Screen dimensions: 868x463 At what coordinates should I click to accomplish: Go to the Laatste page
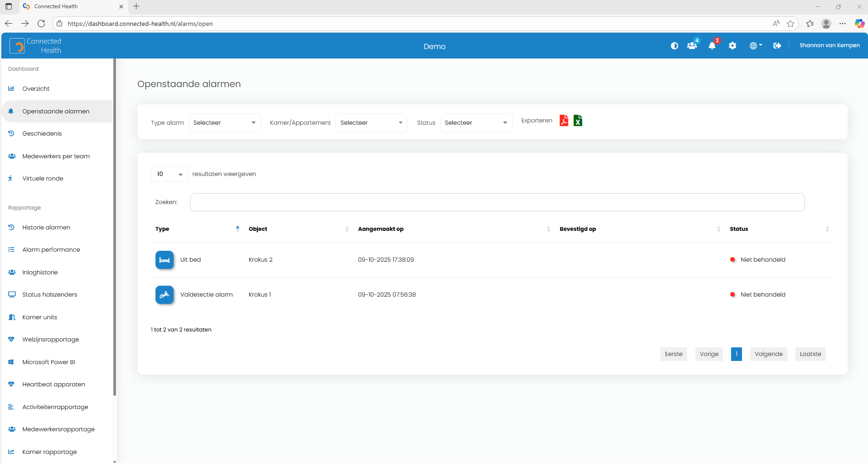(810, 354)
